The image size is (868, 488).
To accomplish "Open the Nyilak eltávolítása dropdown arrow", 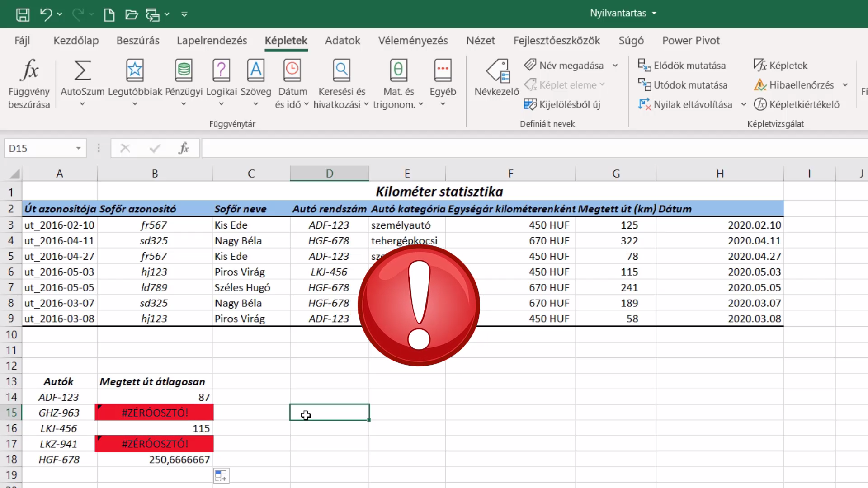I will pos(743,104).
